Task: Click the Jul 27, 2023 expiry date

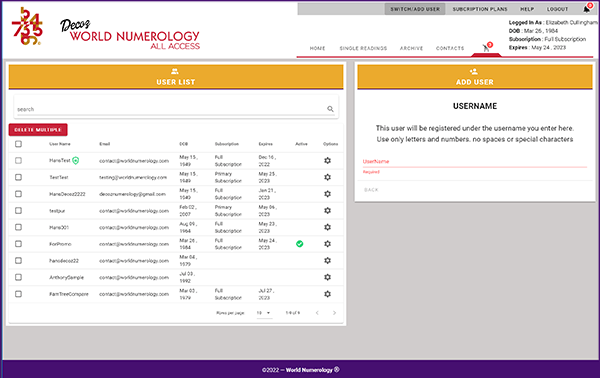Action: [267, 294]
